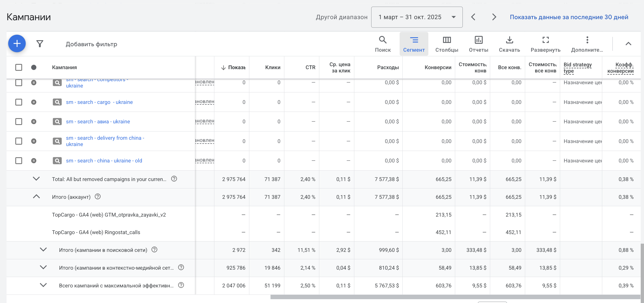This screenshot has width=644, height=303.
Task: Click help icon next to поисковой сети total
Action: (154, 250)
